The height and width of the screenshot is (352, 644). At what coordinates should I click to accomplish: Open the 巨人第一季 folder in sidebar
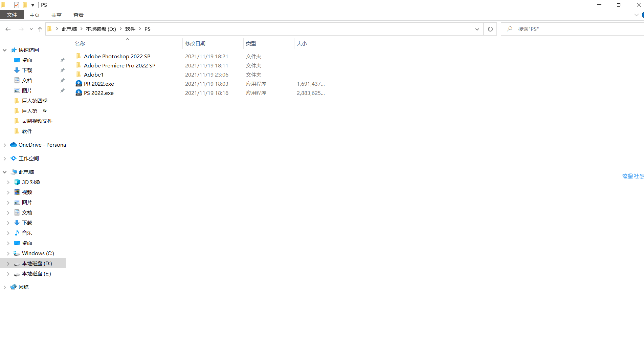tap(35, 111)
